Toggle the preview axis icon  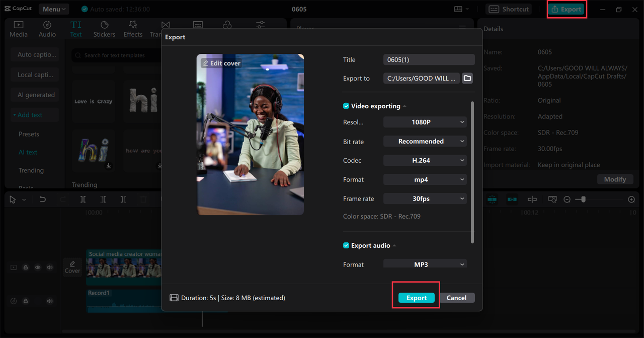pyautogui.click(x=532, y=199)
